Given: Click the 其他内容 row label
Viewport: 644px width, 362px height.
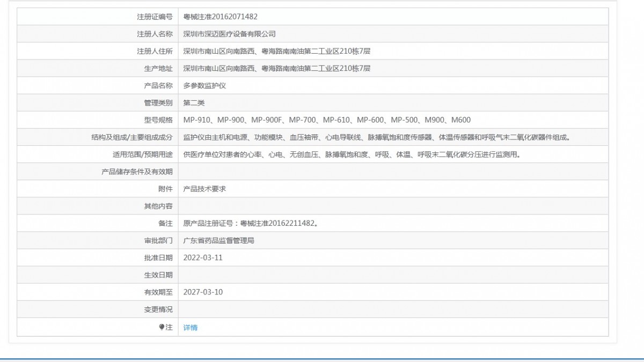Looking at the screenshot, I should tap(159, 206).
